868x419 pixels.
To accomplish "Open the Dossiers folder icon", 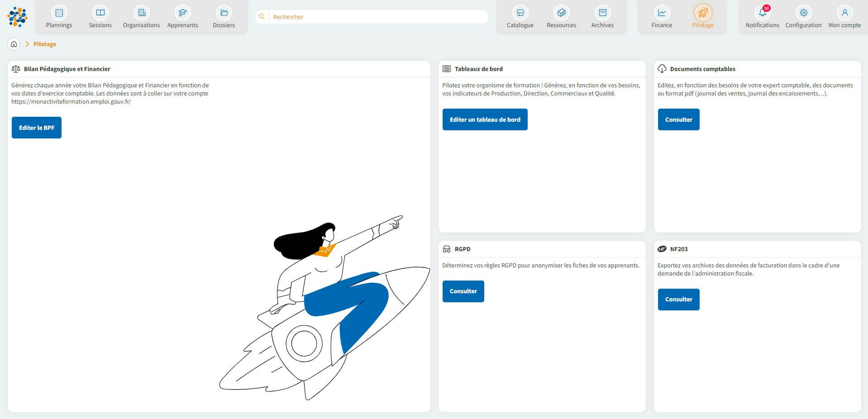I will 224,13.
